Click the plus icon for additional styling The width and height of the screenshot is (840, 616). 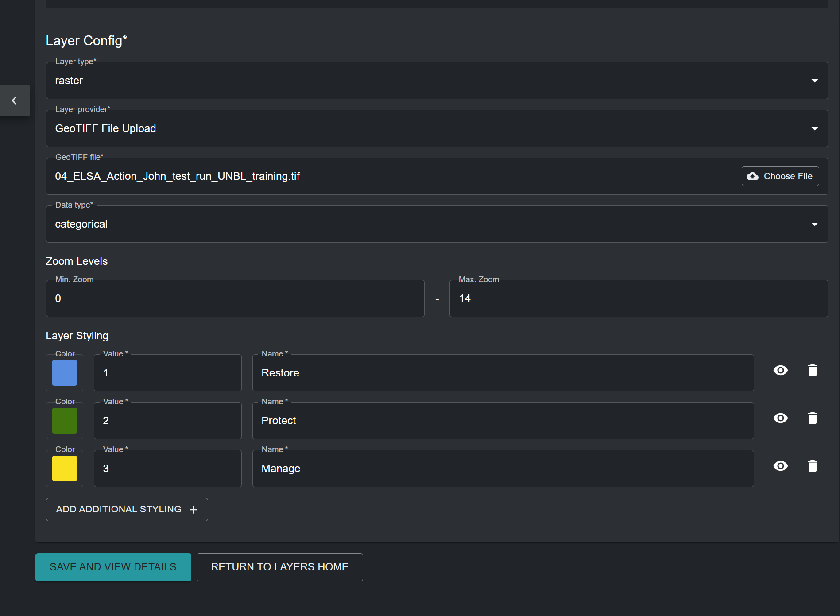point(194,510)
